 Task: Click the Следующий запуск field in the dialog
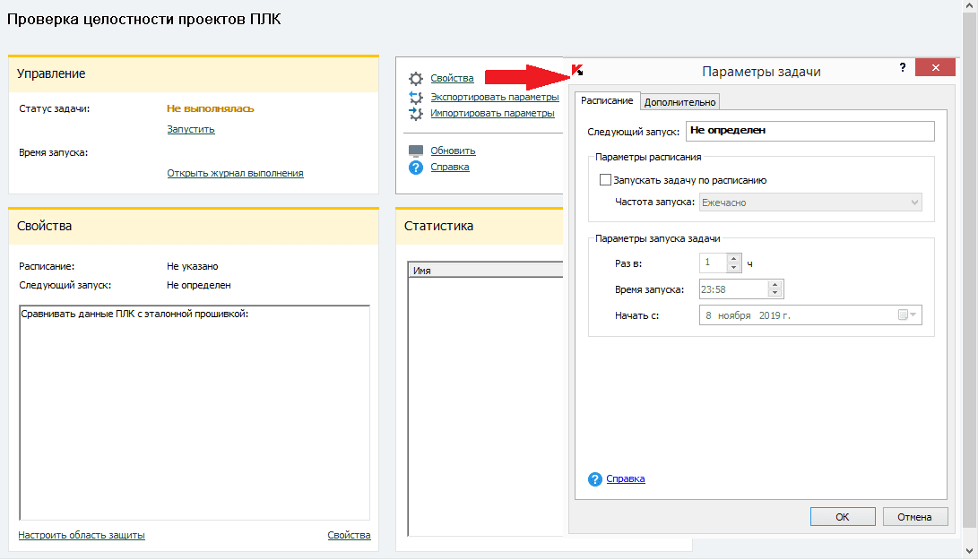[810, 130]
